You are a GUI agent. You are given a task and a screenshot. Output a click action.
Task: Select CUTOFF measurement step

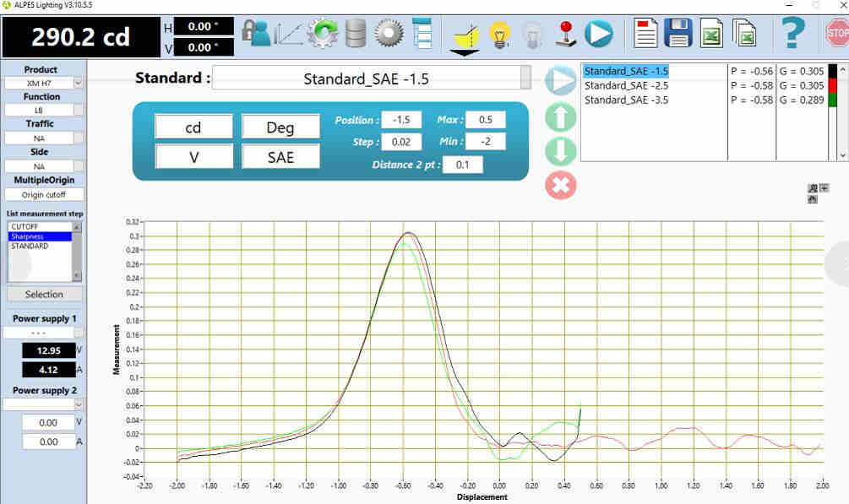(41, 226)
